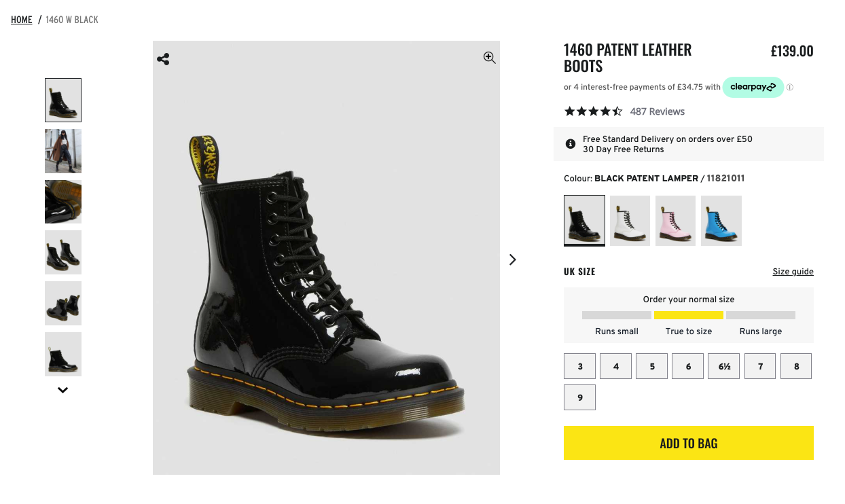The width and height of the screenshot is (845, 504).
Task: Select the blue boot colour swatch
Action: pyautogui.click(x=721, y=220)
